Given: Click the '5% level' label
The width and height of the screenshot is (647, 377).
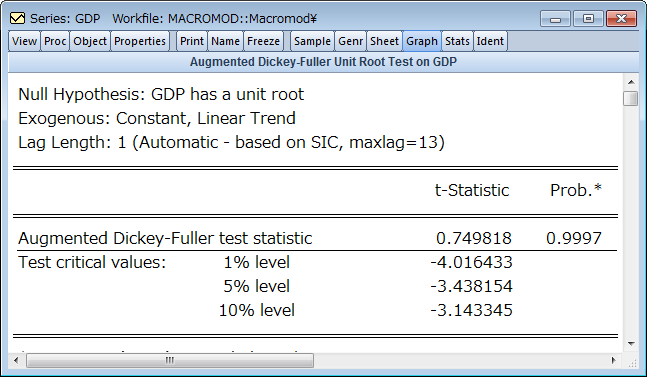Looking at the screenshot, I should (x=257, y=286).
